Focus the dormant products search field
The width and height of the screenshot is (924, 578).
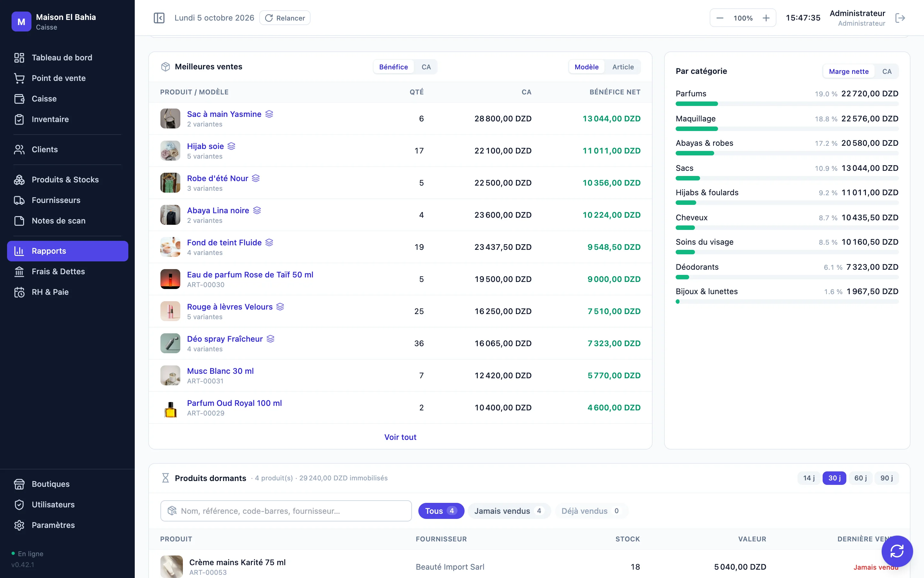pos(286,511)
